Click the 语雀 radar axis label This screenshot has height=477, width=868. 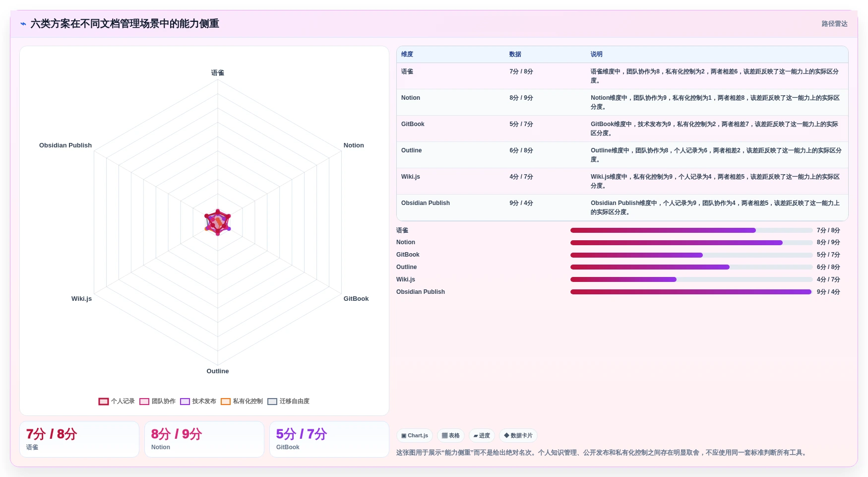218,73
